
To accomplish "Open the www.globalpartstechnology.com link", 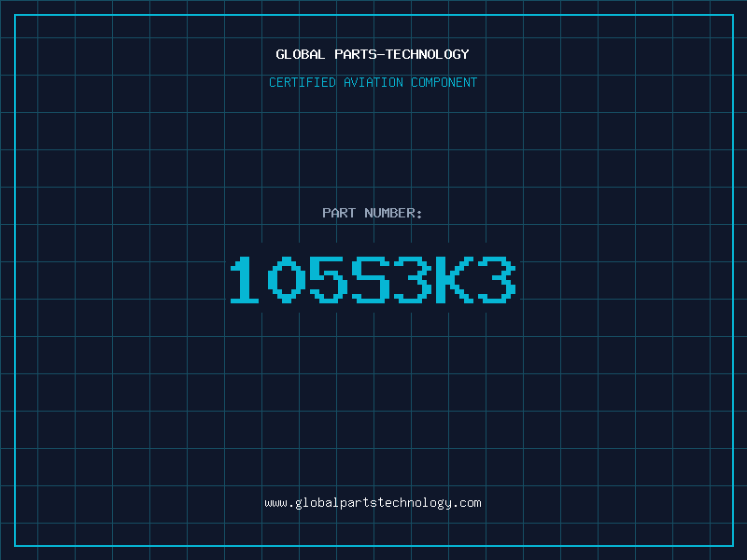I will click(373, 503).
